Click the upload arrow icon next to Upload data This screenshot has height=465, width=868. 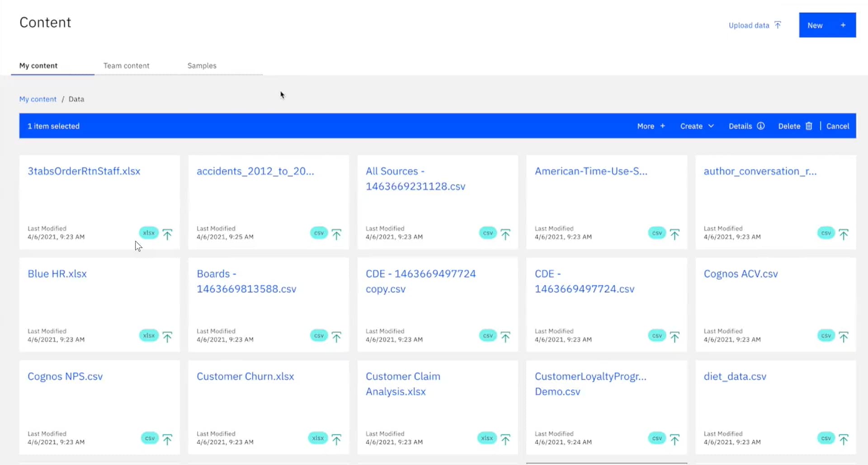click(778, 25)
